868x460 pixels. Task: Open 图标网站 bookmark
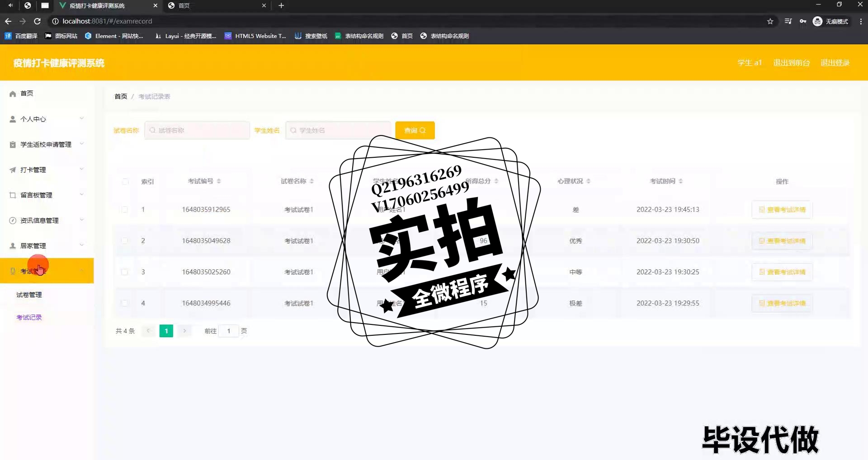(x=61, y=36)
